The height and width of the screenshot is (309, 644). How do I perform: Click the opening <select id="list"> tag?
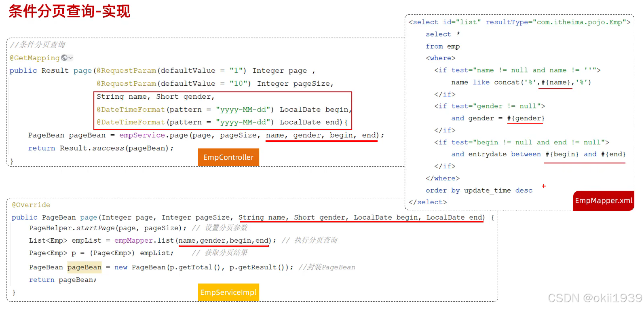click(519, 22)
